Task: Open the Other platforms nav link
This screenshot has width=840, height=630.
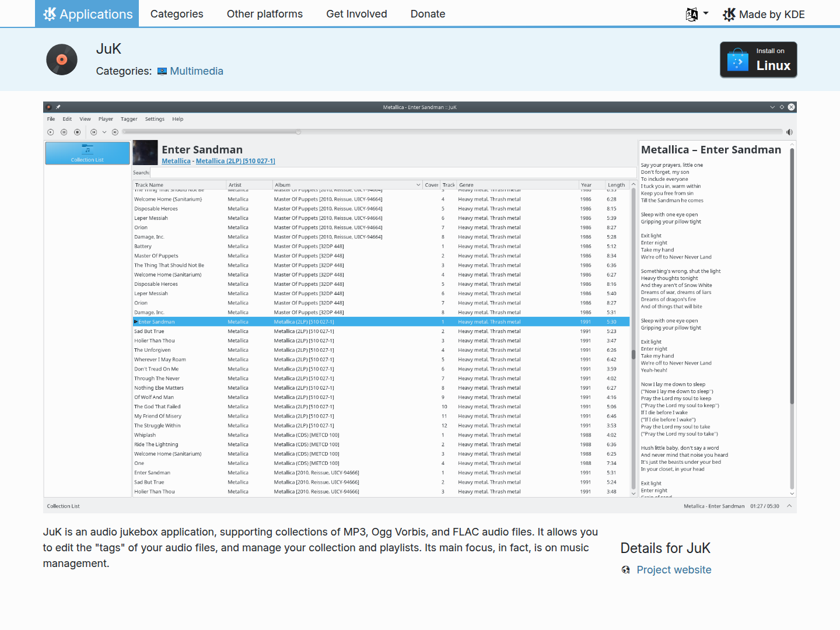Action: (x=265, y=14)
